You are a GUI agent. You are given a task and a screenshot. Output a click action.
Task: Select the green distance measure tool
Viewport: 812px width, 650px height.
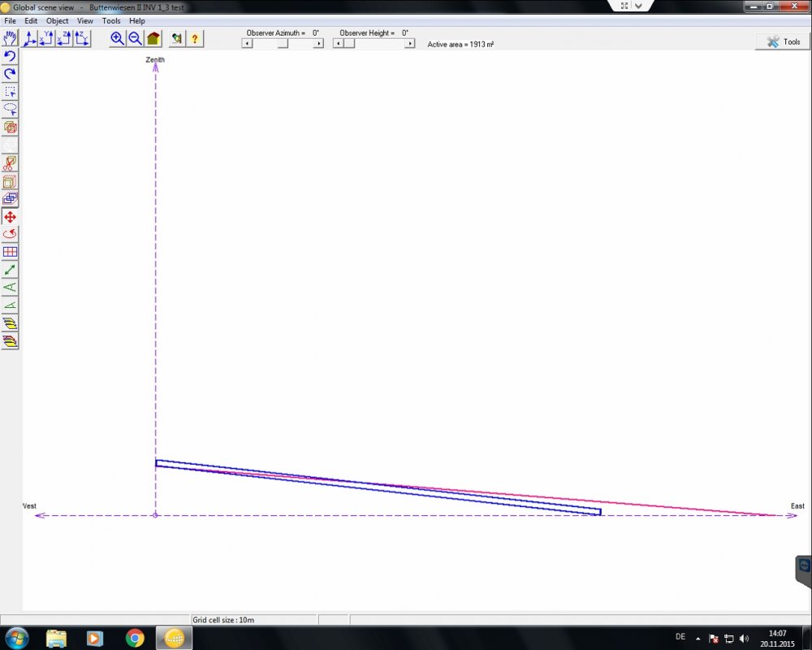click(10, 270)
